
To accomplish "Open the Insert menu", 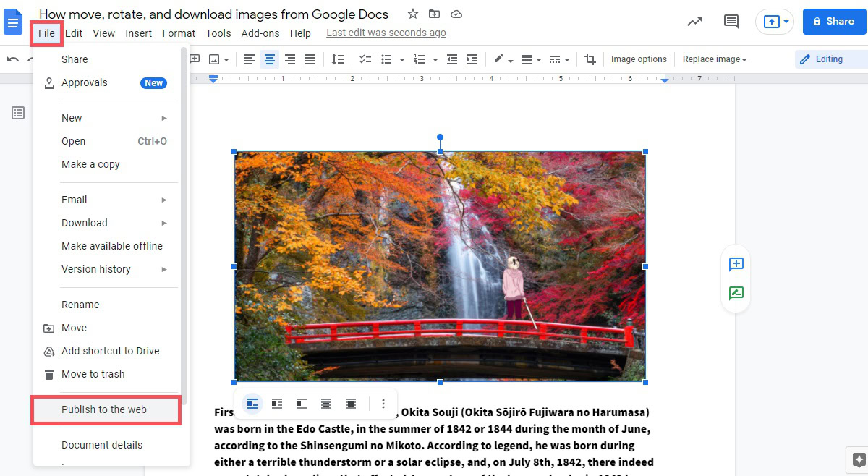I will coord(138,33).
